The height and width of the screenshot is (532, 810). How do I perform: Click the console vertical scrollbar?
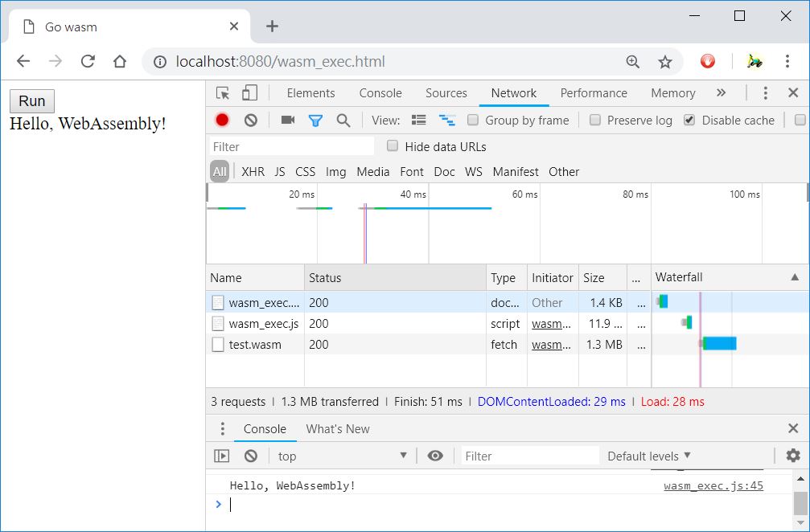(800, 502)
